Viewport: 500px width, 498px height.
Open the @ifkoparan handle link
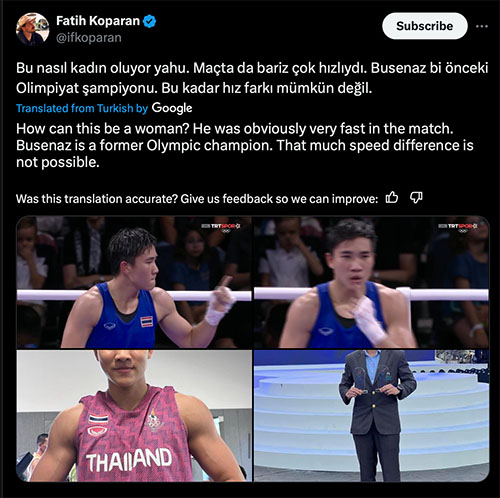click(x=89, y=38)
